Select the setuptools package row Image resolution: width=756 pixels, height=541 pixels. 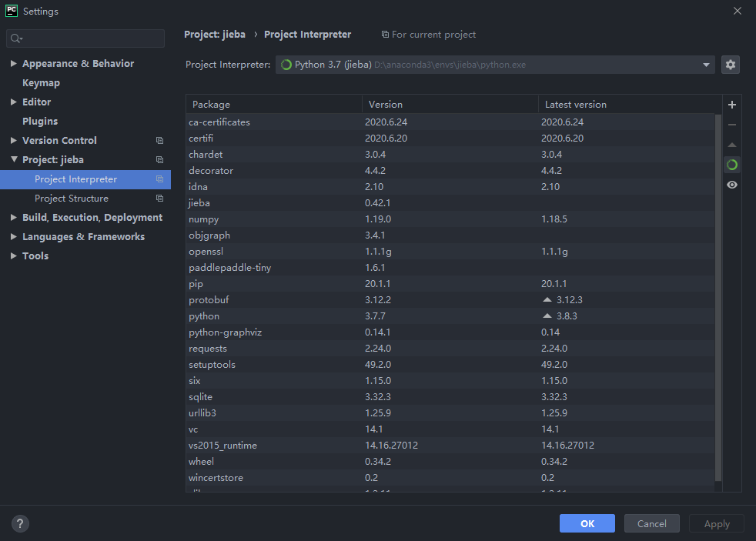pos(450,365)
